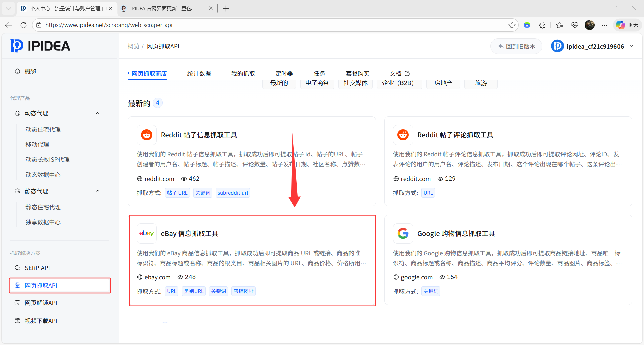
Task: Click the dynamic proxy sidebar icon
Action: (17, 113)
